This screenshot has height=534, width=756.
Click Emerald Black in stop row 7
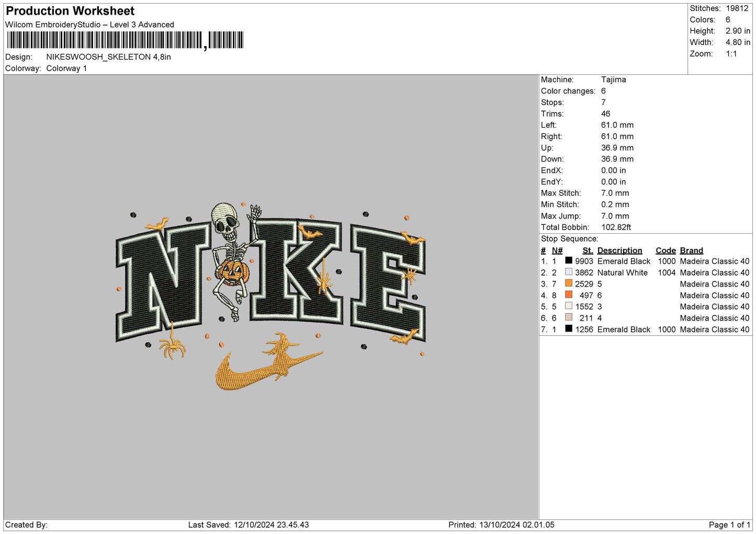(x=624, y=330)
